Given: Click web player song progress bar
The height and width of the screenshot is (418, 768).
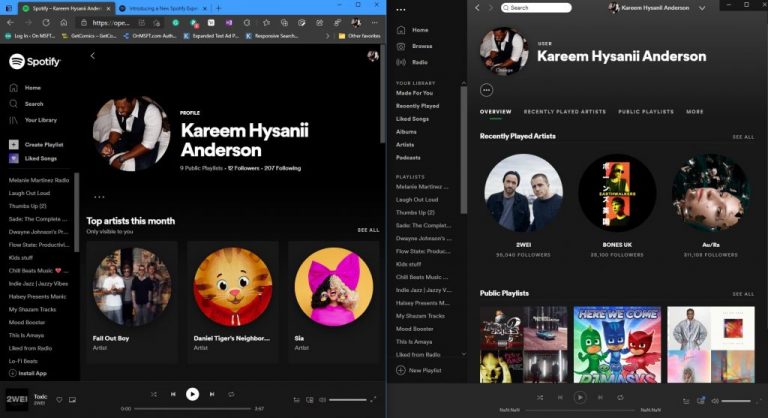Looking at the screenshot, I should pos(192,408).
